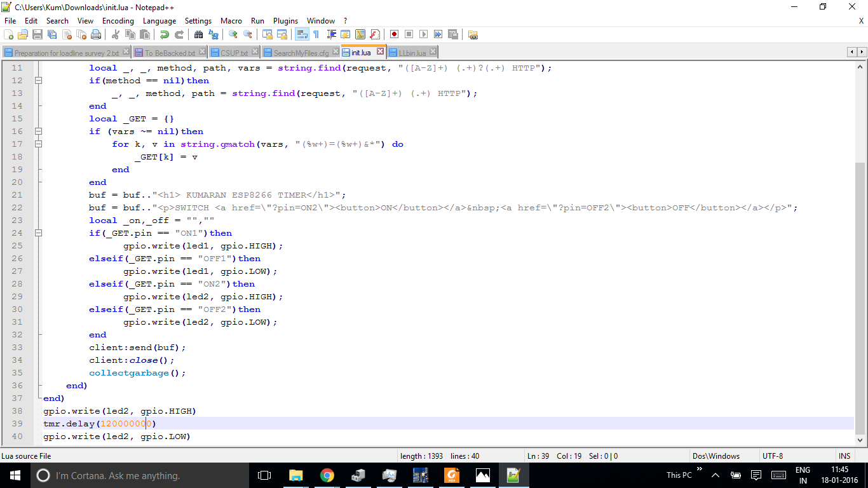Click the Zoom In magnifier icon
Screen dimensions: 868x488
pos(233,34)
